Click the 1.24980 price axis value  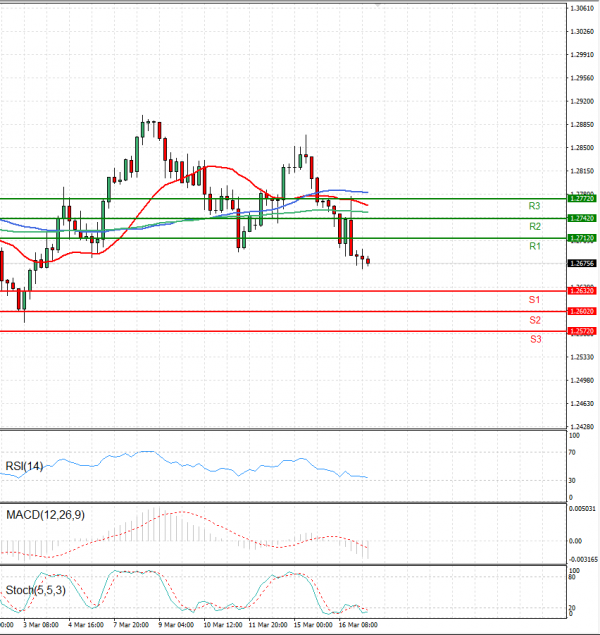click(582, 381)
